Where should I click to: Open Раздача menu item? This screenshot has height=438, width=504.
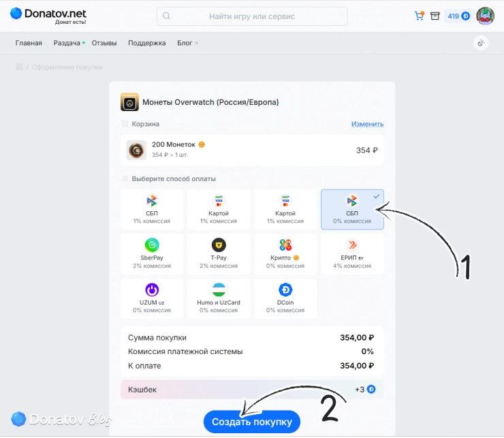(x=67, y=43)
